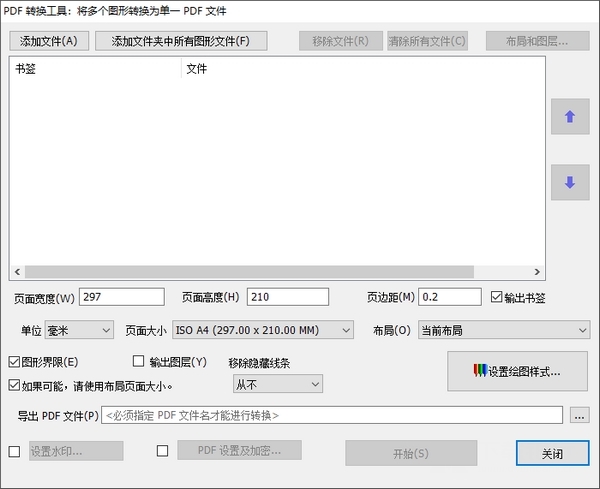Click the file list horizontal scrollbar thumb
600x489 pixels.
pos(249,272)
